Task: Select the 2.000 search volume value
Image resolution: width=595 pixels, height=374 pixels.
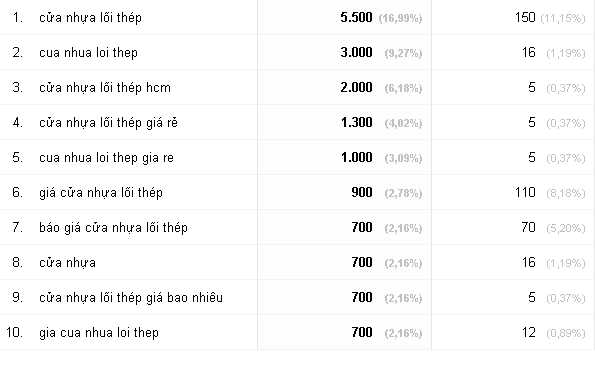Action: [356, 88]
